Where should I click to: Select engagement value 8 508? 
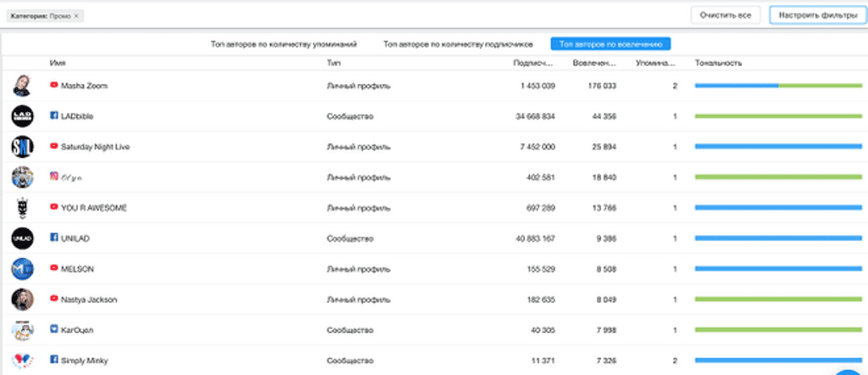tap(605, 269)
